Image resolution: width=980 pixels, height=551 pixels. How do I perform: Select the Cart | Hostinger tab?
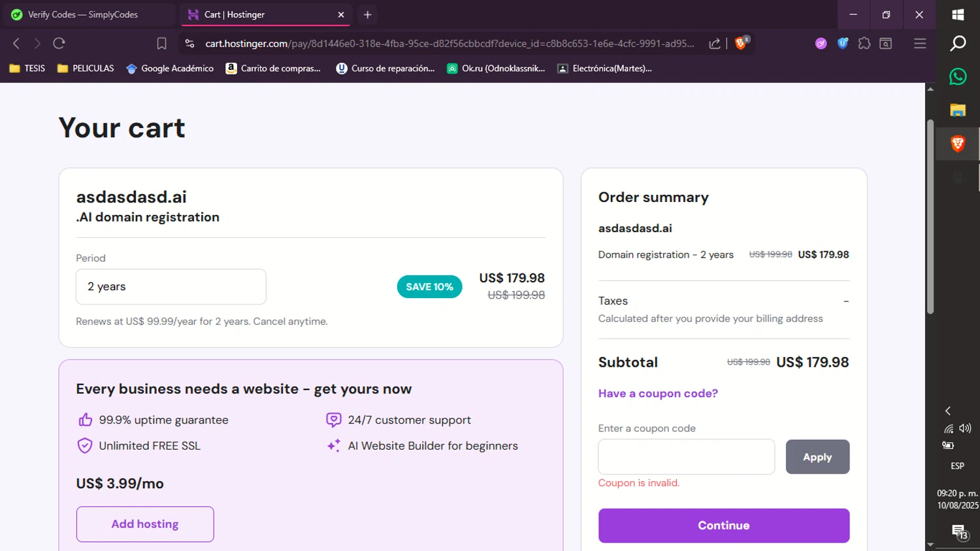265,14
